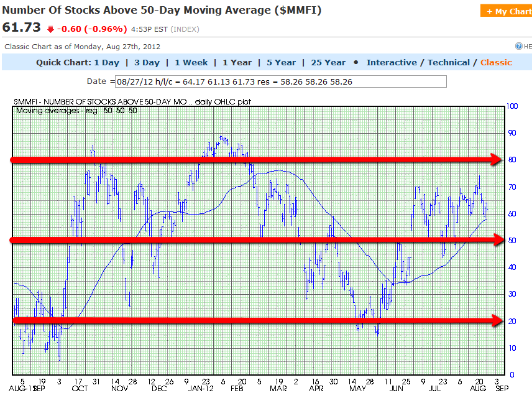Click the Date input field showing 08/27/12 values
Screen dimensions: 532x403
(280, 81)
